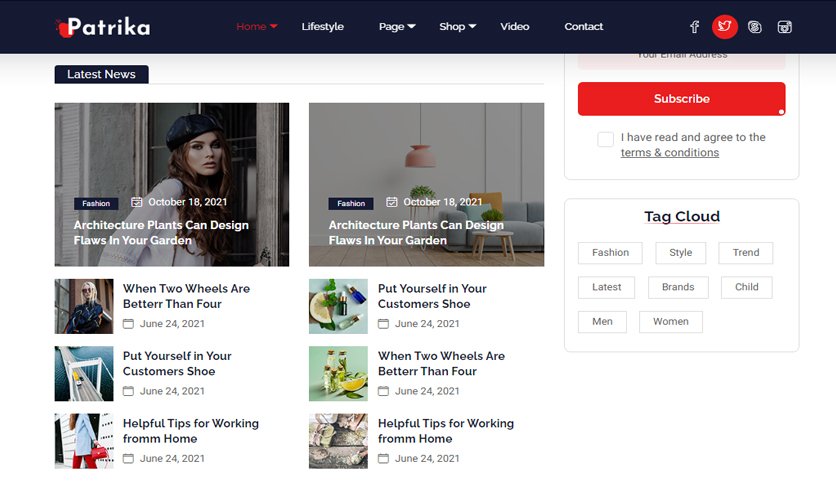
Task: Click thumbnail of oil bottles with lemon
Action: 338,374
